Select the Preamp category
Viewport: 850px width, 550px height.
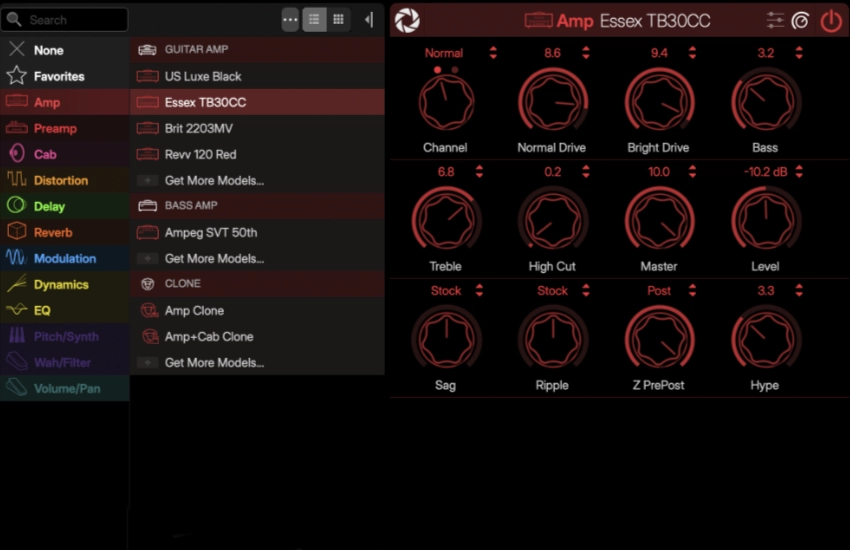(65, 128)
